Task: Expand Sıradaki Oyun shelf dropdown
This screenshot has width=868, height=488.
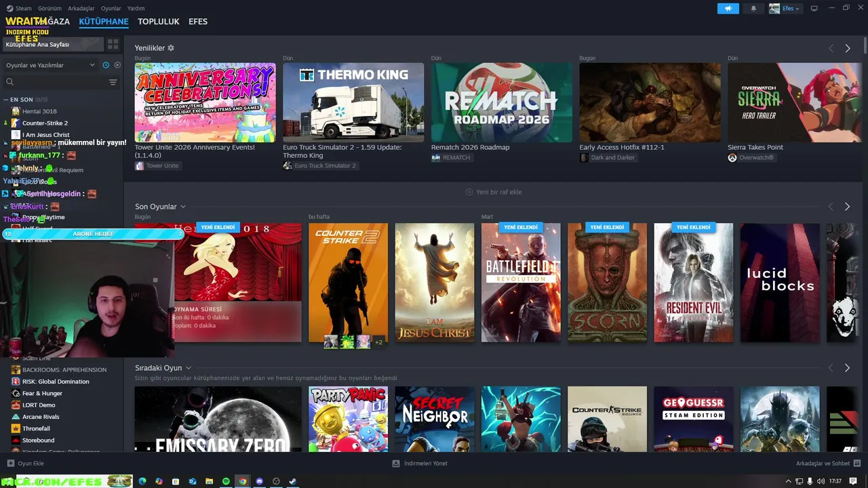Action: click(189, 368)
